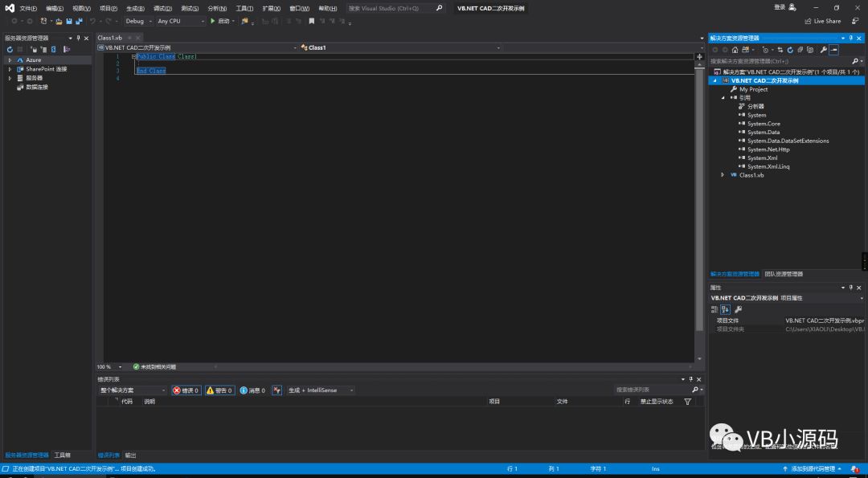The height and width of the screenshot is (478, 868).
Task: Open the build + IntelliSense dropdown
Action: click(x=321, y=390)
